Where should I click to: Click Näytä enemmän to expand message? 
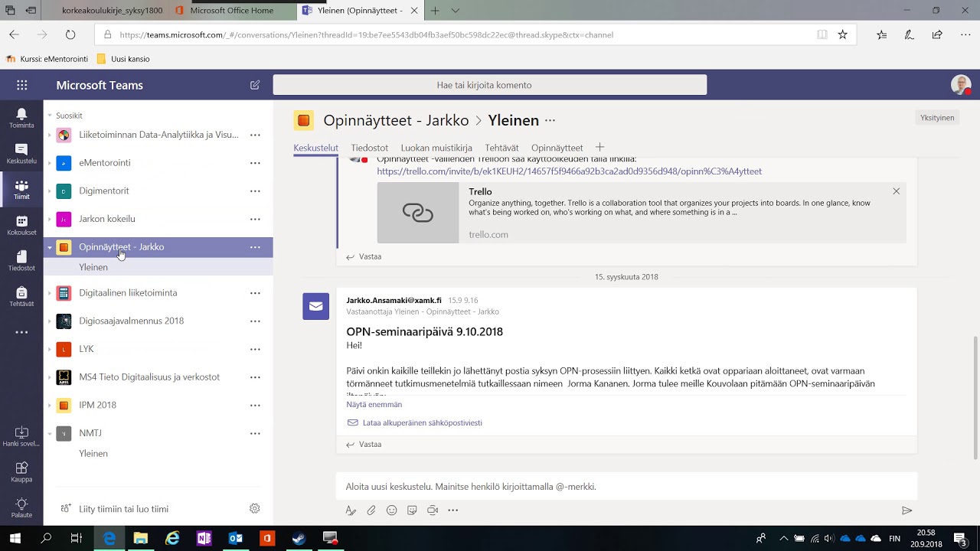tap(374, 405)
